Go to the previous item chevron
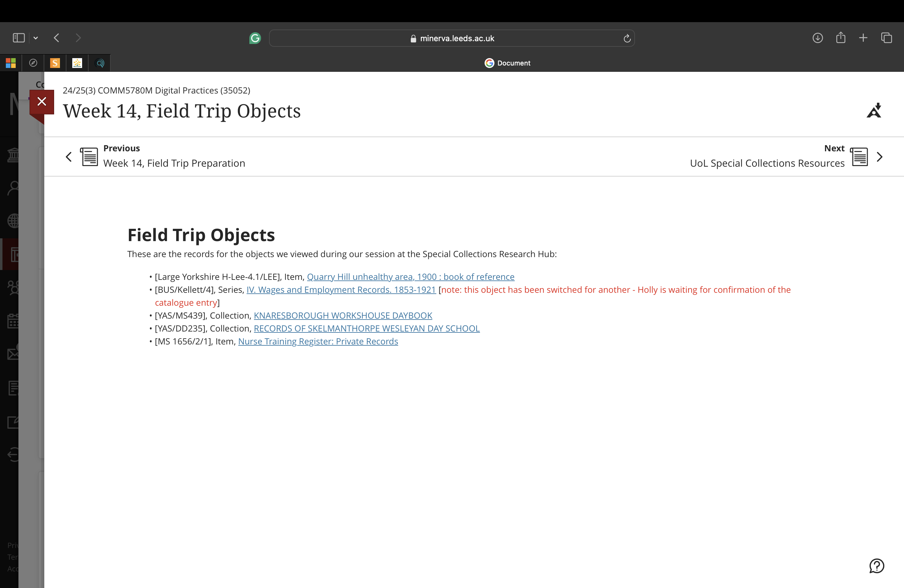 pyautogui.click(x=69, y=157)
